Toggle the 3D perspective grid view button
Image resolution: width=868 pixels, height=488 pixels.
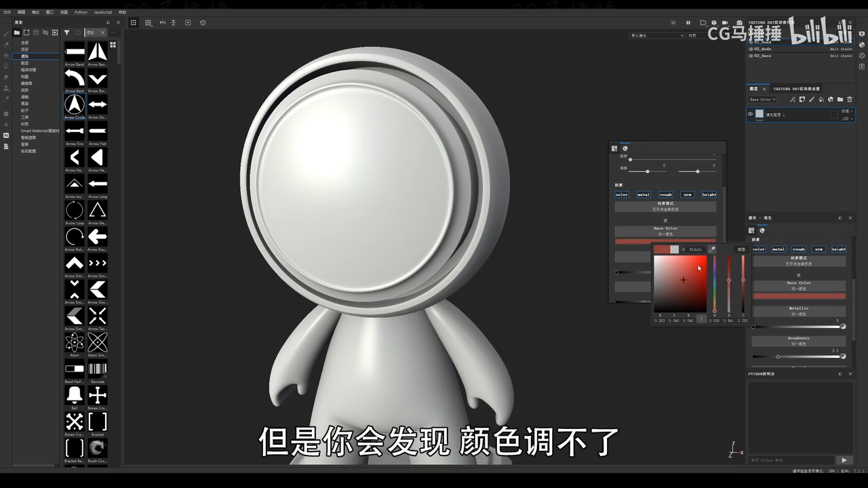(134, 22)
